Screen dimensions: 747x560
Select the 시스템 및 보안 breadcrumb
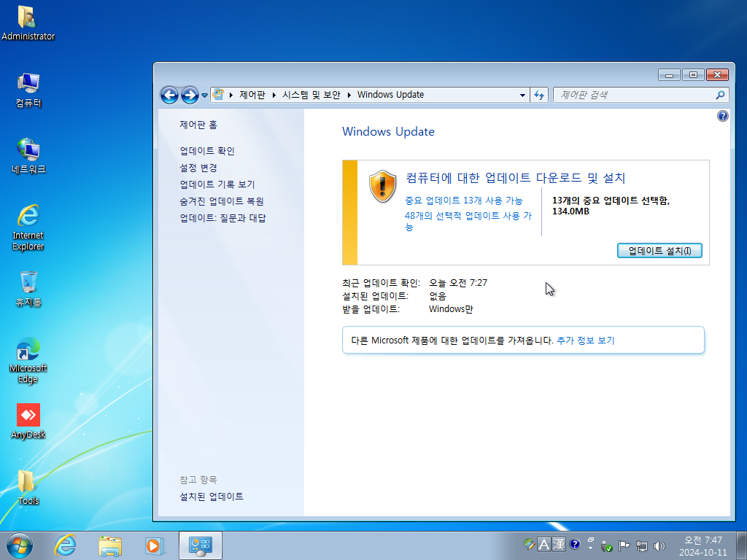(311, 95)
